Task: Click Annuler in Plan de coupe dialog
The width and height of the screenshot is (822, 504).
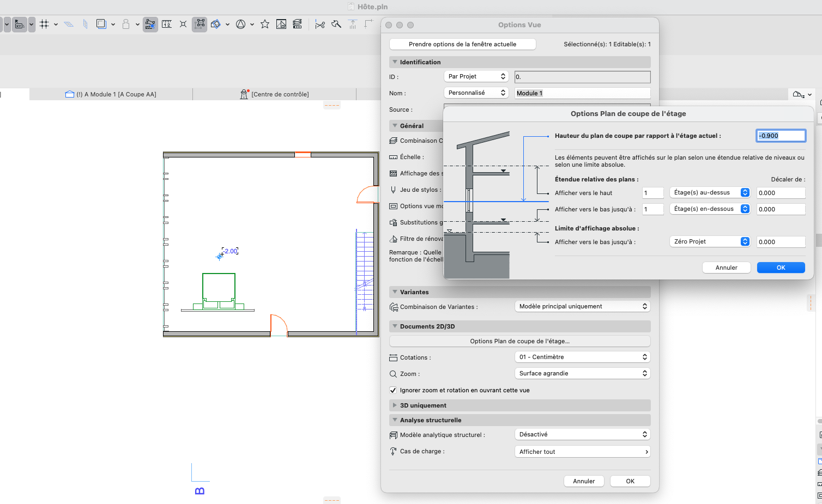Action: pos(726,268)
